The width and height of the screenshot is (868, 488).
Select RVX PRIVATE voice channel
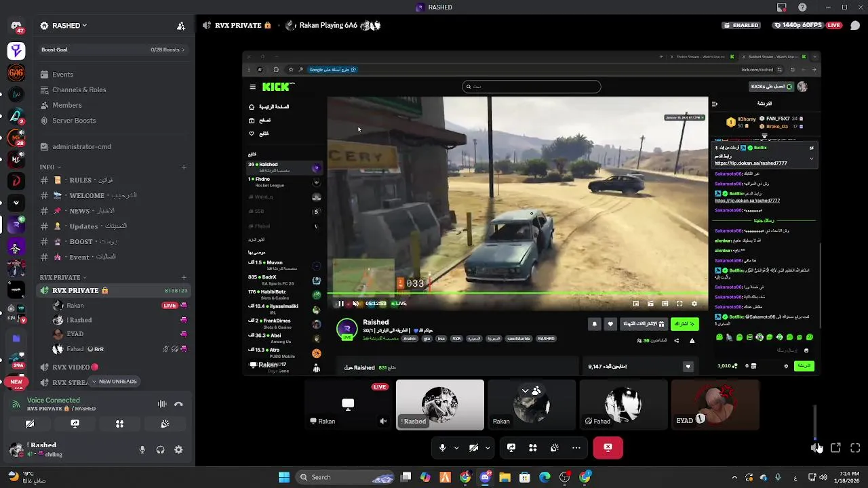point(113,290)
